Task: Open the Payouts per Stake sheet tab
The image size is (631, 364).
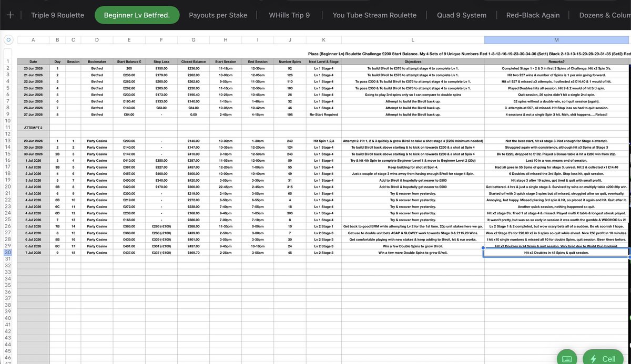Action: tap(218, 15)
